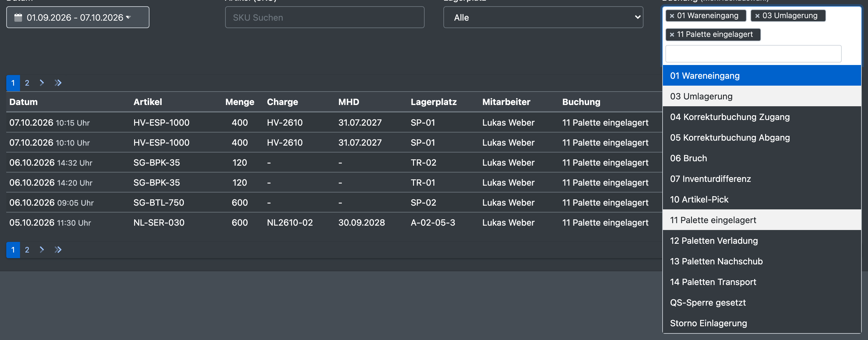Image resolution: width=868 pixels, height=340 pixels.
Task: Click page 1 in top pagination
Action: [13, 83]
